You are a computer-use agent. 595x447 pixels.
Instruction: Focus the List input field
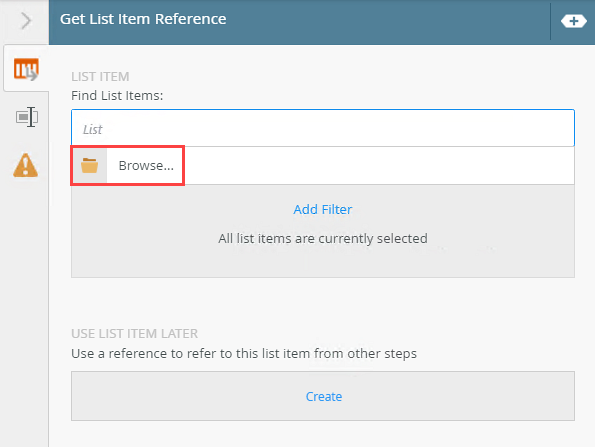[x=323, y=128]
